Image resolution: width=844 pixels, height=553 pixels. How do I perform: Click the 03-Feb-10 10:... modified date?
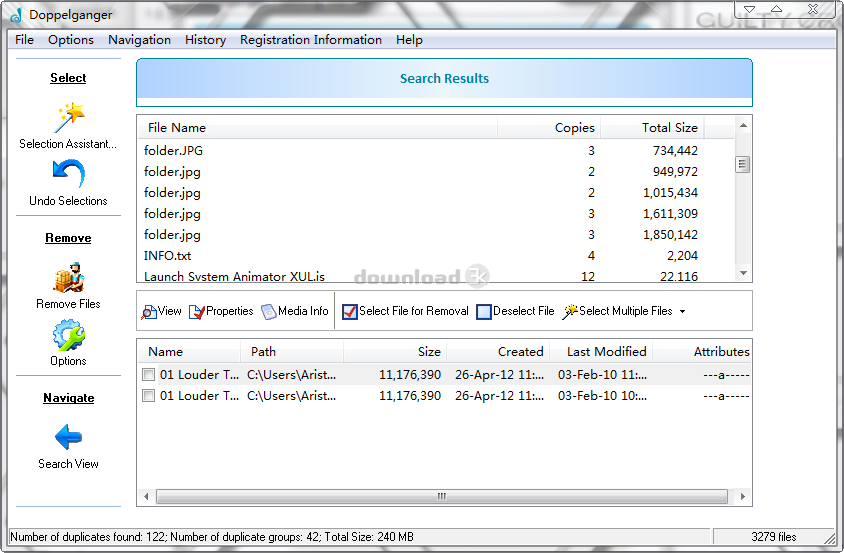pyautogui.click(x=602, y=396)
